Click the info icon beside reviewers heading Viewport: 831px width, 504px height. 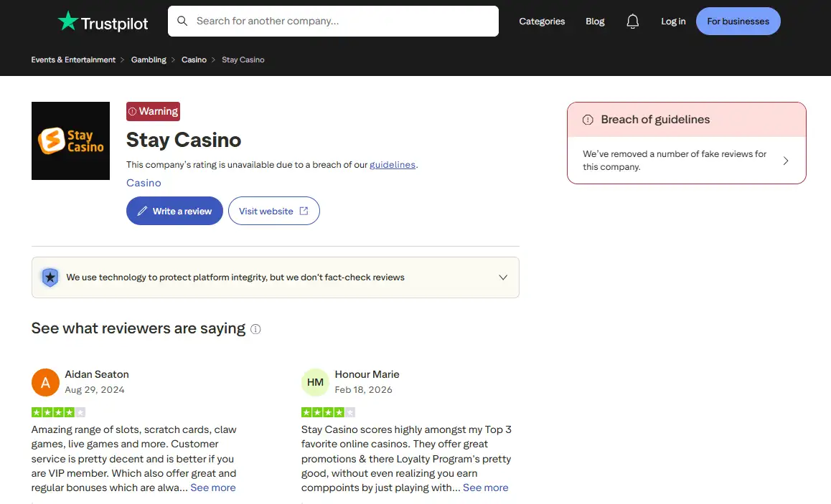pyautogui.click(x=255, y=329)
